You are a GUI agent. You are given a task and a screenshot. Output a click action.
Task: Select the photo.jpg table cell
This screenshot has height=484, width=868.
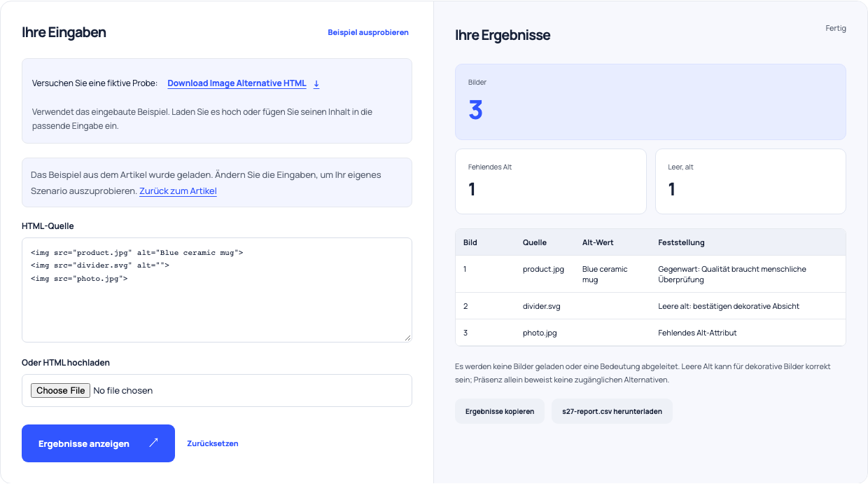[540, 333]
